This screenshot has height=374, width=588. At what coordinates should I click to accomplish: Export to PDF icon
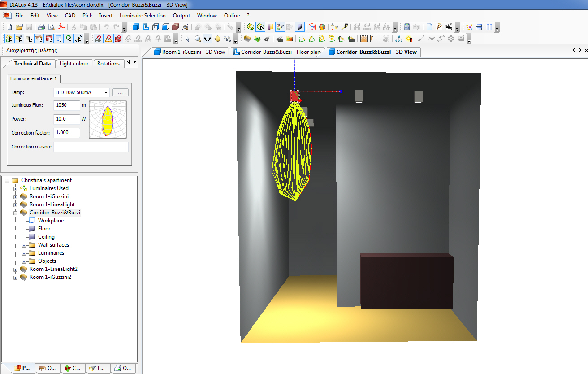click(61, 27)
